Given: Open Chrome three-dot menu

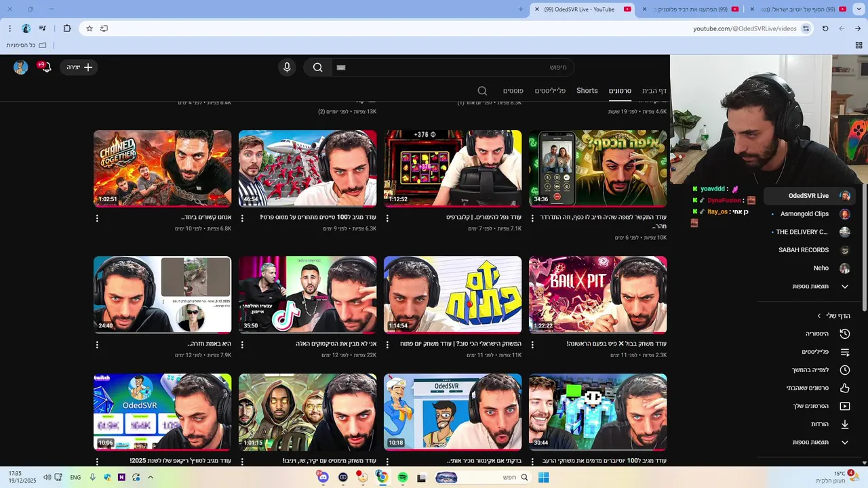Looking at the screenshot, I should tap(9, 28).
